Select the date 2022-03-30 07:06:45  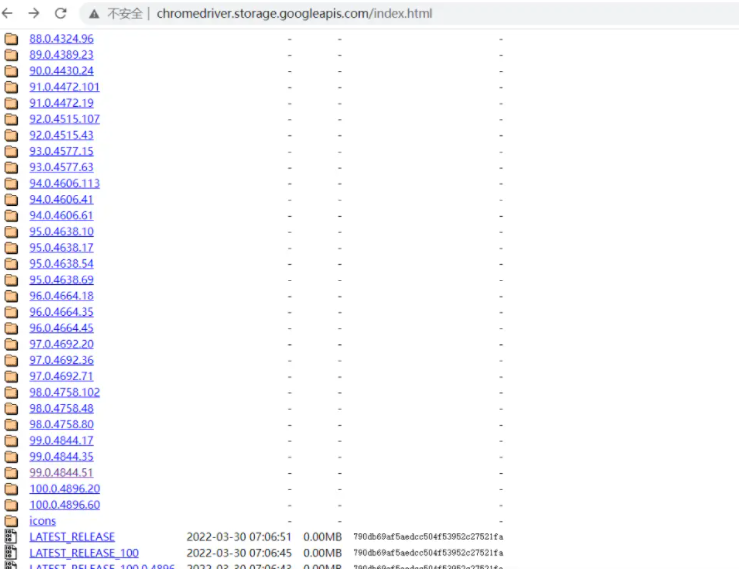click(239, 553)
